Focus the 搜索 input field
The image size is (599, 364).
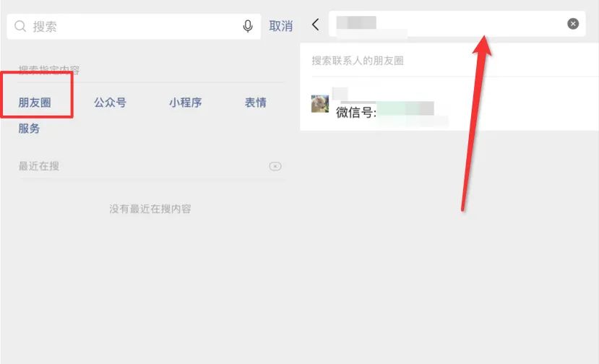click(134, 26)
